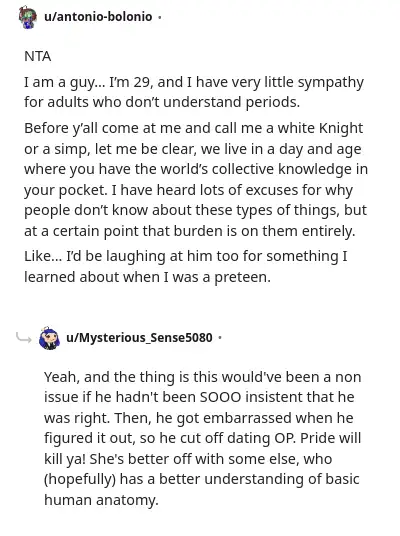Image resolution: width=400 pixels, height=536 pixels.
Task: Click the line 'learned about when I was a preteen'
Action: tap(147, 277)
